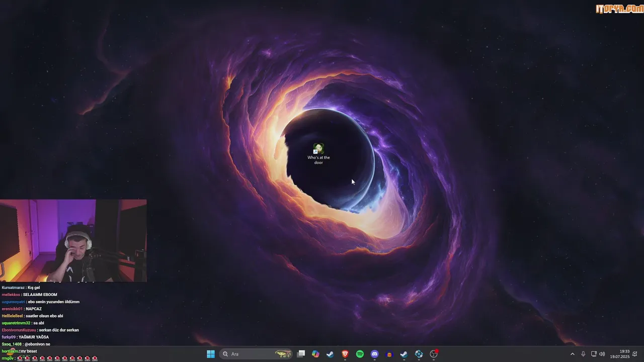Open the network display tray icon

pyautogui.click(x=594, y=354)
